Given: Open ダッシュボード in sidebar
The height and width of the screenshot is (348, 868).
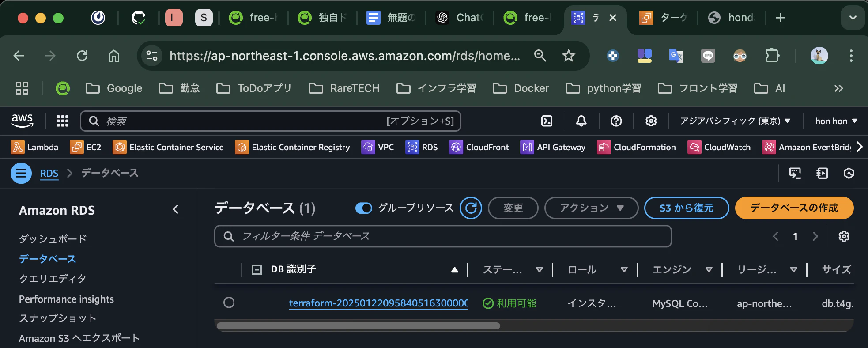Looking at the screenshot, I should 53,239.
